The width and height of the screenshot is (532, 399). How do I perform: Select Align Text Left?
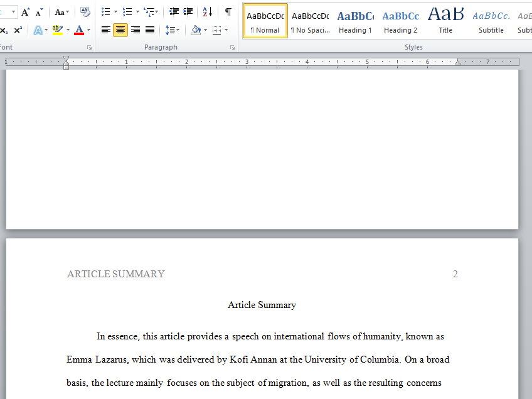coord(106,30)
